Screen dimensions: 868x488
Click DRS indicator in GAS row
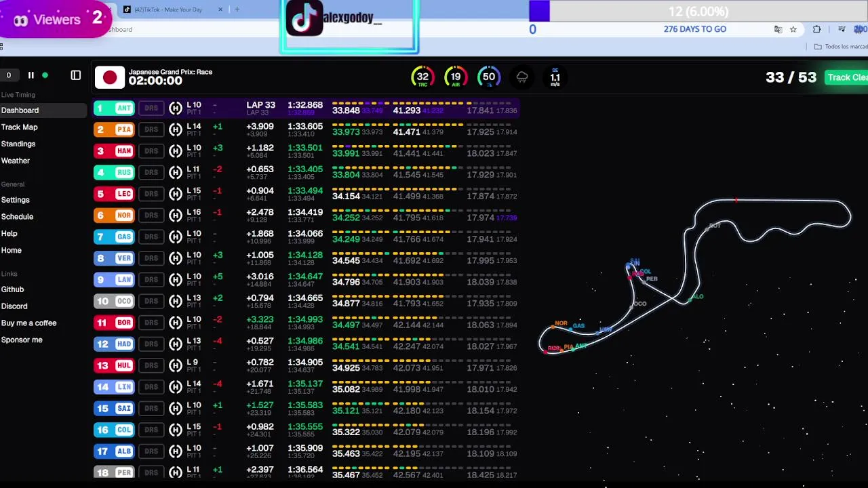[151, 237]
